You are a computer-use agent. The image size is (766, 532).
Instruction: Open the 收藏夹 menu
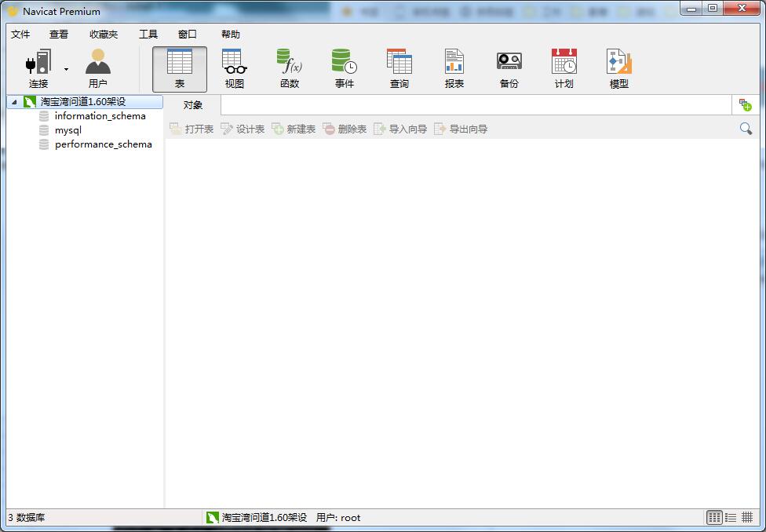point(104,35)
